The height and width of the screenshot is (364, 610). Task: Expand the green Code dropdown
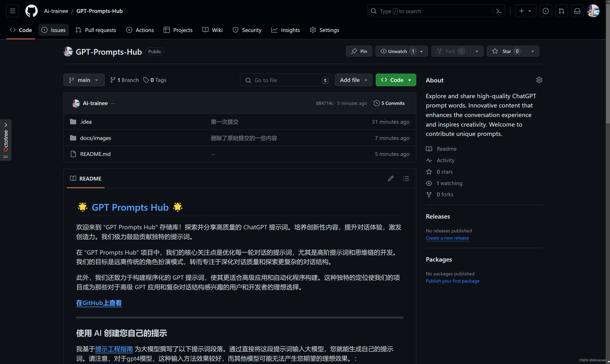point(396,80)
